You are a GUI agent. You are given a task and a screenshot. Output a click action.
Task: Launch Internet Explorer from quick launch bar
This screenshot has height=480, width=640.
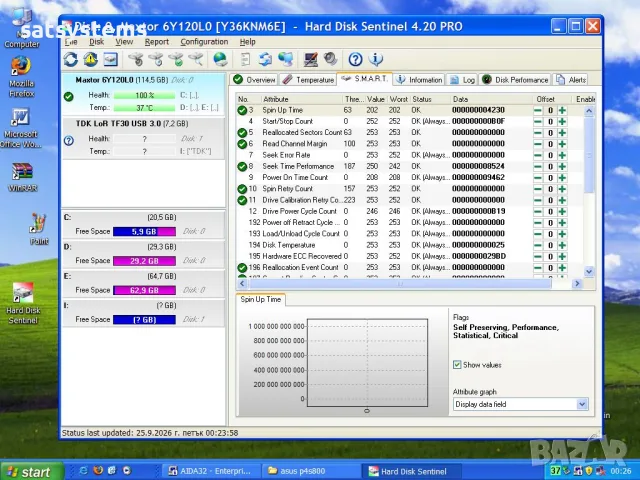click(x=83, y=471)
